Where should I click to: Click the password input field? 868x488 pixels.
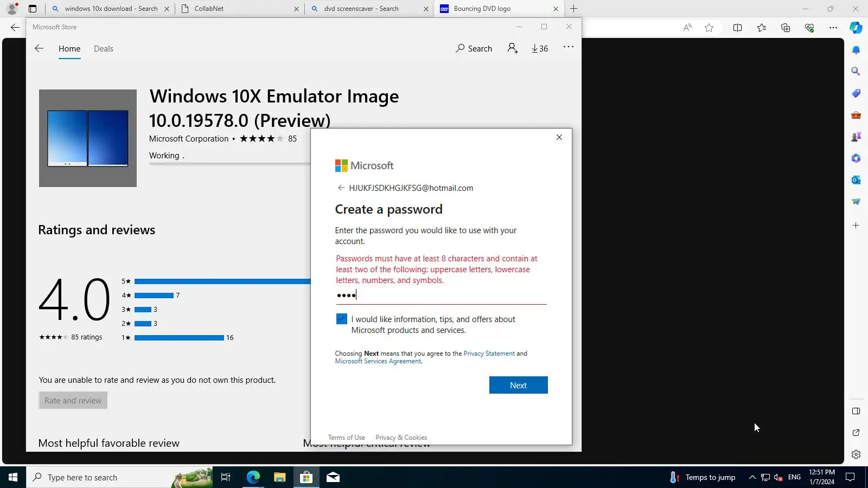coord(441,296)
